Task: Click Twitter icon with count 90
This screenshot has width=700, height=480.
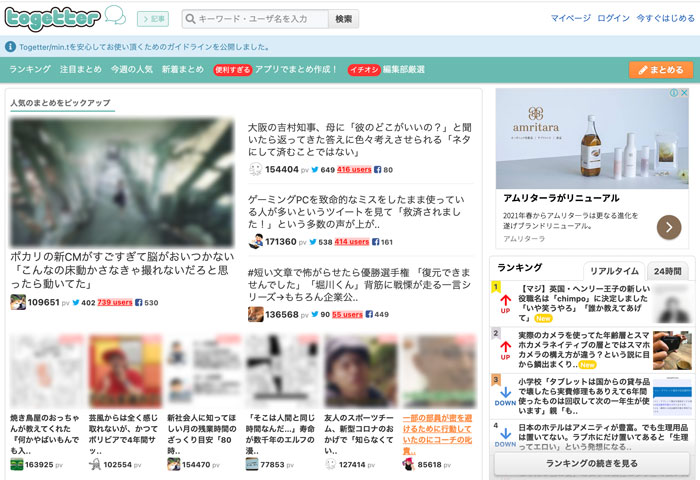Action: (x=315, y=314)
